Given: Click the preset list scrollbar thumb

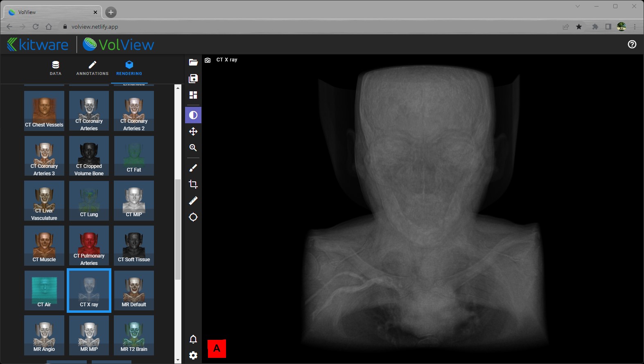Looking at the screenshot, I should coord(178,229).
